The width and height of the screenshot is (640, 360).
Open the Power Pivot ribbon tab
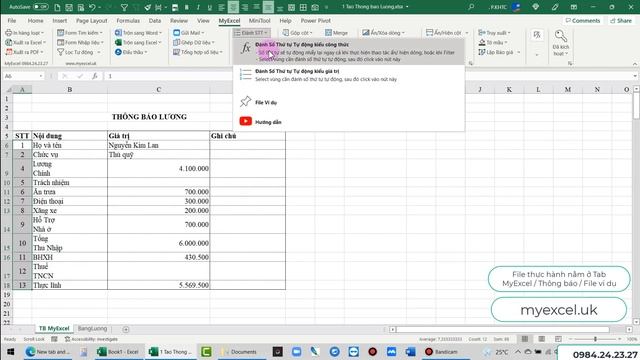tap(316, 20)
